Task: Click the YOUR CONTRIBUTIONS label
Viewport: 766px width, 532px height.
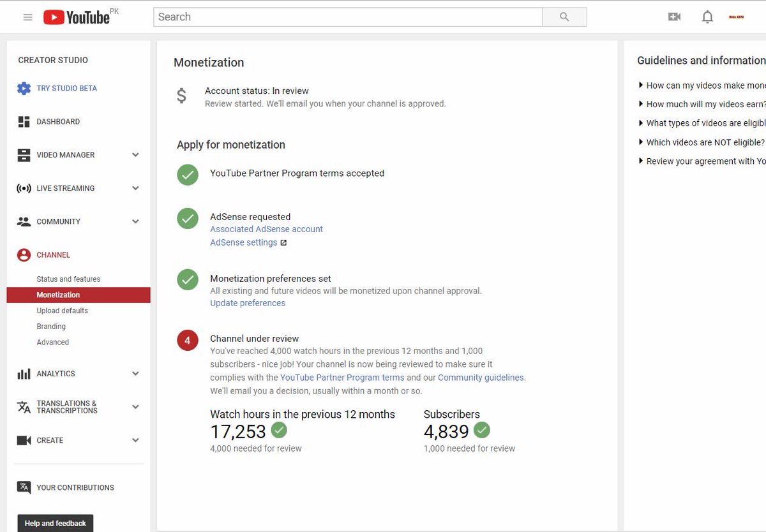Action: (x=75, y=487)
